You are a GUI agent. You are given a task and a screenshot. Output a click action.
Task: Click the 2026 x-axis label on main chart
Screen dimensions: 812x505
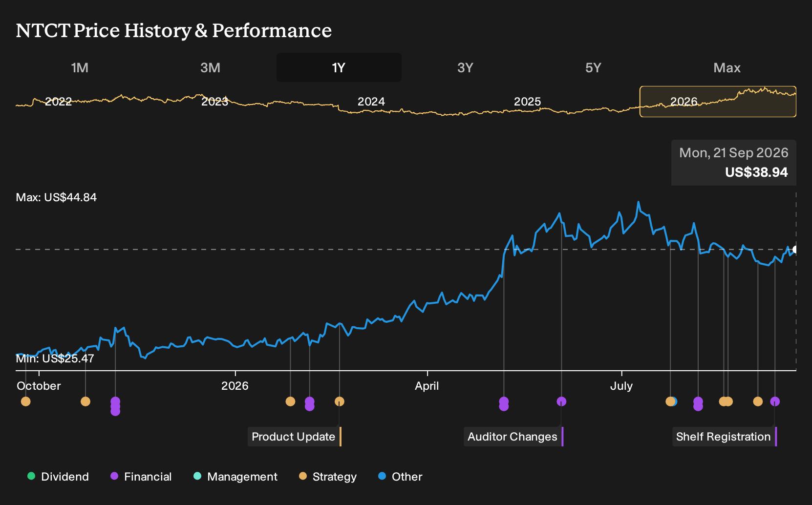click(x=235, y=386)
